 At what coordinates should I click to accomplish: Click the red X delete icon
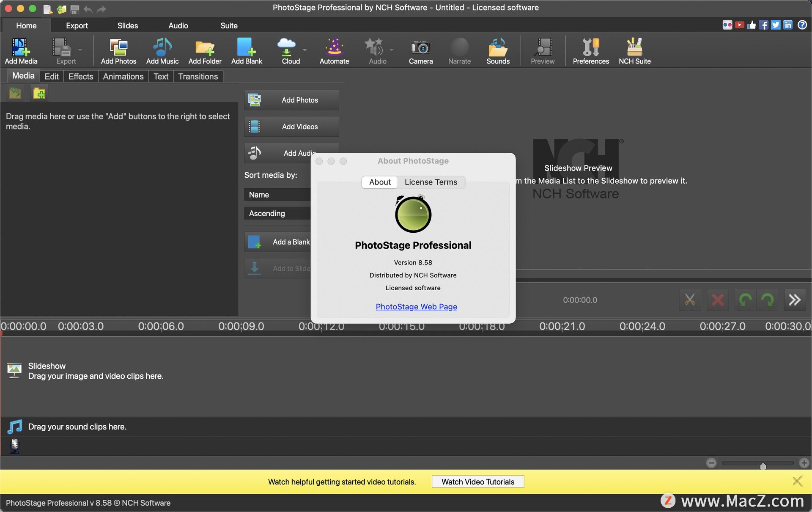pos(718,300)
